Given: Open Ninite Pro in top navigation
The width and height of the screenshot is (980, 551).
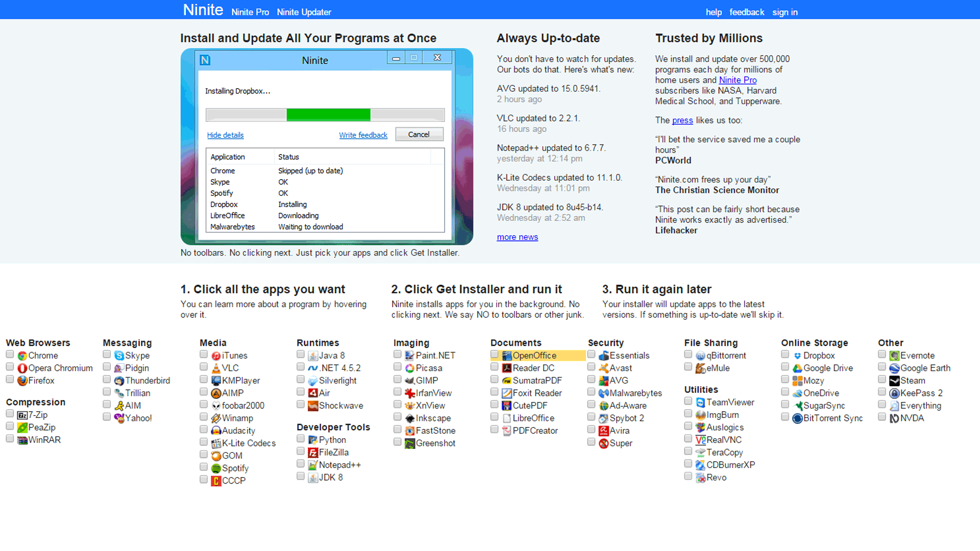Looking at the screenshot, I should pyautogui.click(x=250, y=12).
